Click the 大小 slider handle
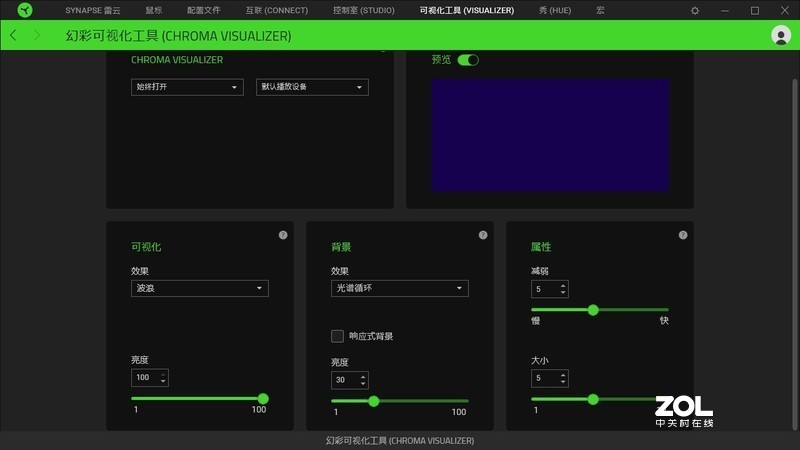800x450 pixels. point(593,399)
